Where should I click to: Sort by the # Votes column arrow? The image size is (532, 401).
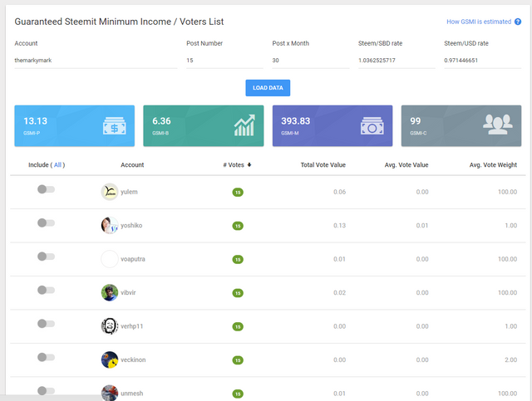[x=249, y=165]
